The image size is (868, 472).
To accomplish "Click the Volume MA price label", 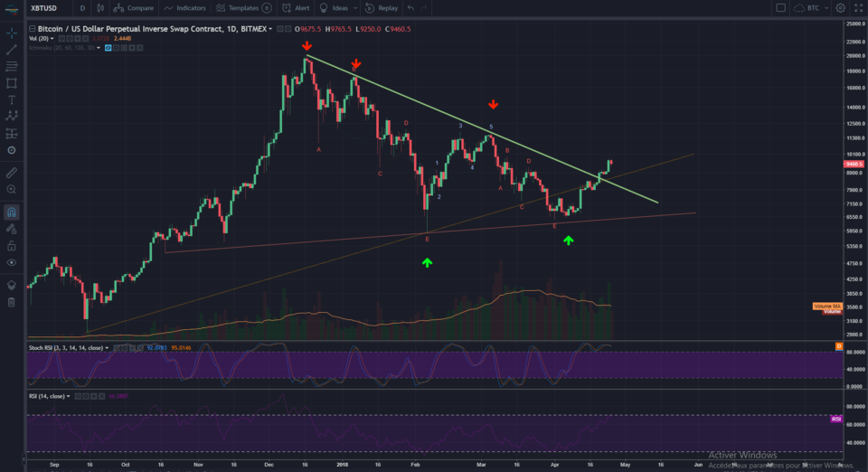I will point(827,306).
